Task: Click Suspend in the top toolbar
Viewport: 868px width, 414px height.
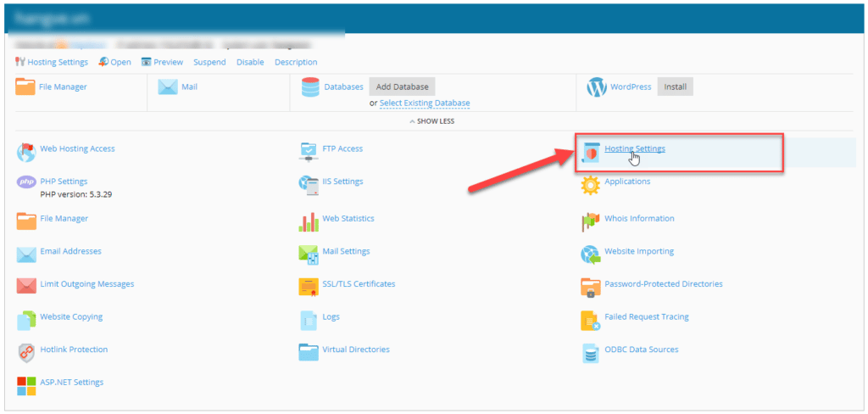Action: [209, 62]
